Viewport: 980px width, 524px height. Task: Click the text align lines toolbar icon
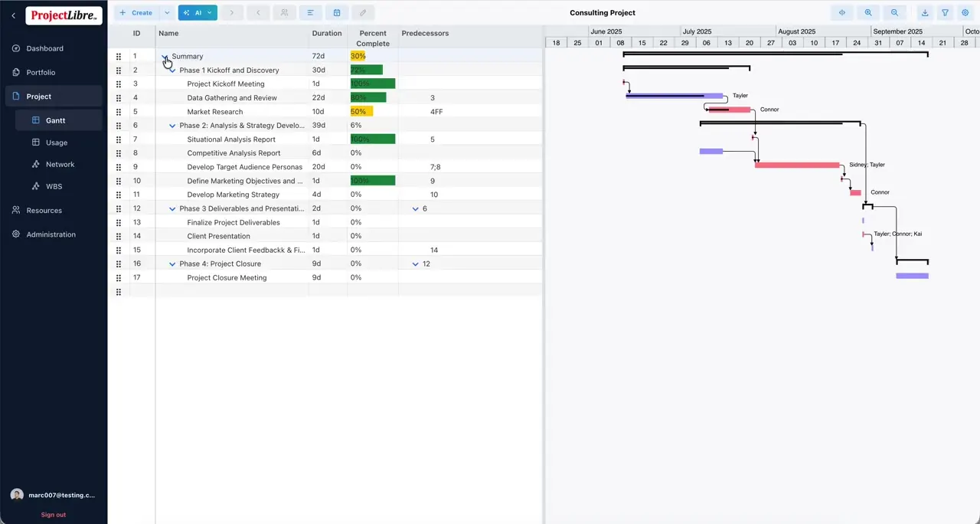310,12
